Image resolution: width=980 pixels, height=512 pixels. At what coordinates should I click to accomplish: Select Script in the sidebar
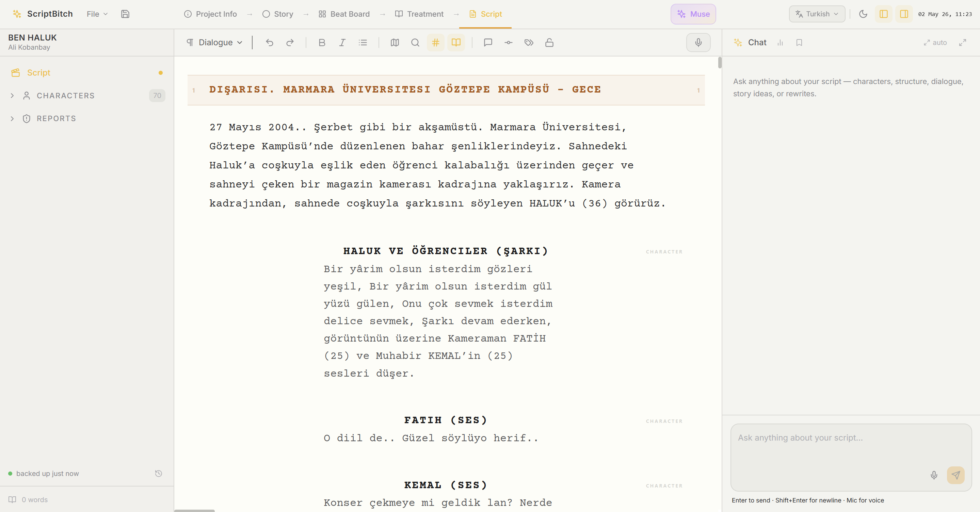tap(87, 72)
